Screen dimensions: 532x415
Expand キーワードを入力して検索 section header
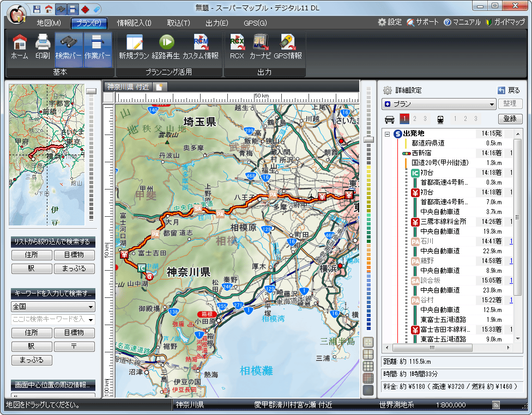click(53, 294)
